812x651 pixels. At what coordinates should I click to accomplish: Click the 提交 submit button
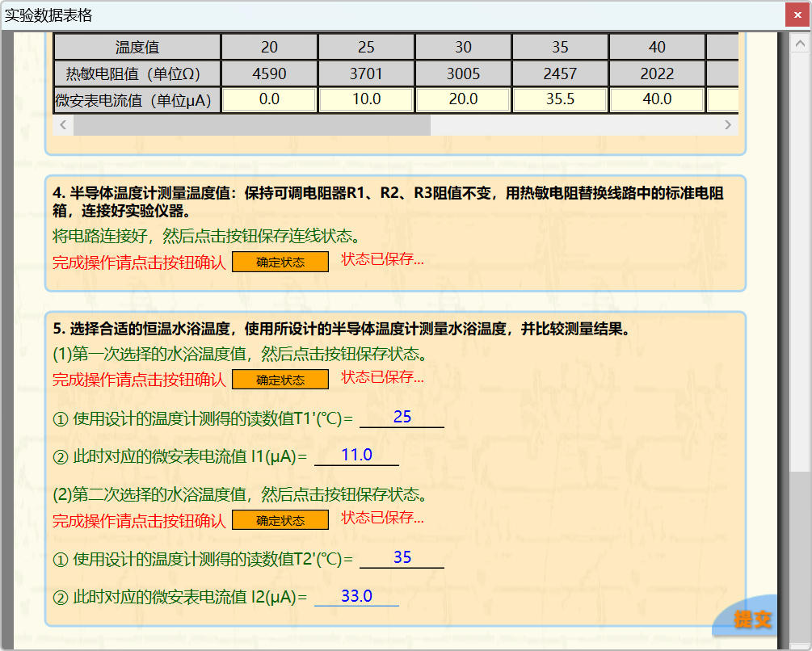tap(752, 619)
